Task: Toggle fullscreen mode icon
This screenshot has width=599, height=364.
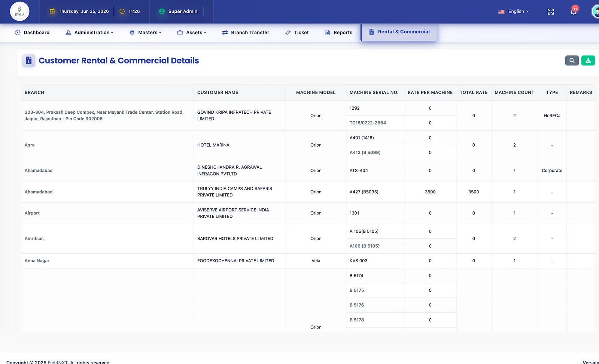Action: click(551, 12)
